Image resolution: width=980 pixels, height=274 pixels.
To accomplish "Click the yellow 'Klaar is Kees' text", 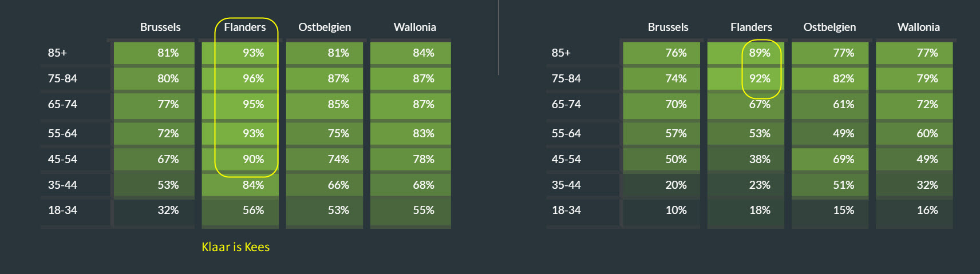I will tap(235, 247).
